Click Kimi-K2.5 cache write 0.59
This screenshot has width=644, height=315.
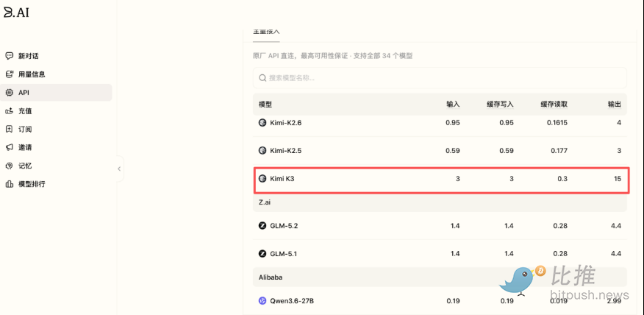(x=507, y=151)
